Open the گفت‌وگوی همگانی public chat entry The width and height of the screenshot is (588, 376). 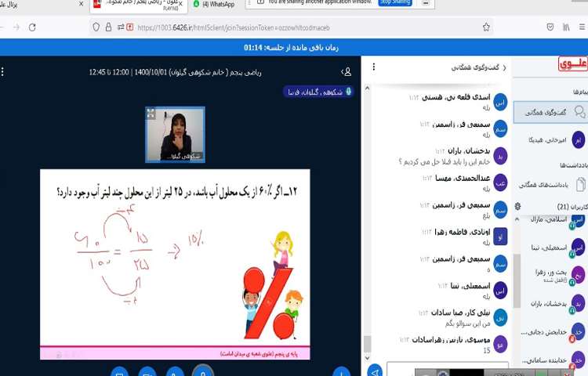tap(550, 112)
